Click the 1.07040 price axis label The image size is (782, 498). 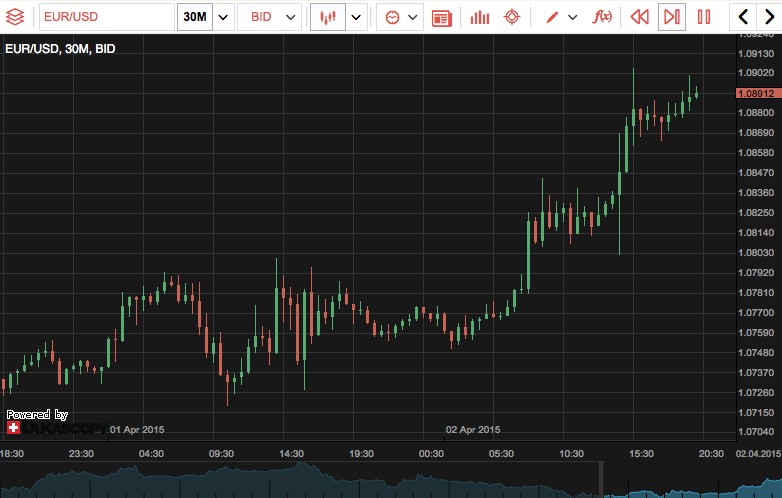coord(756,432)
